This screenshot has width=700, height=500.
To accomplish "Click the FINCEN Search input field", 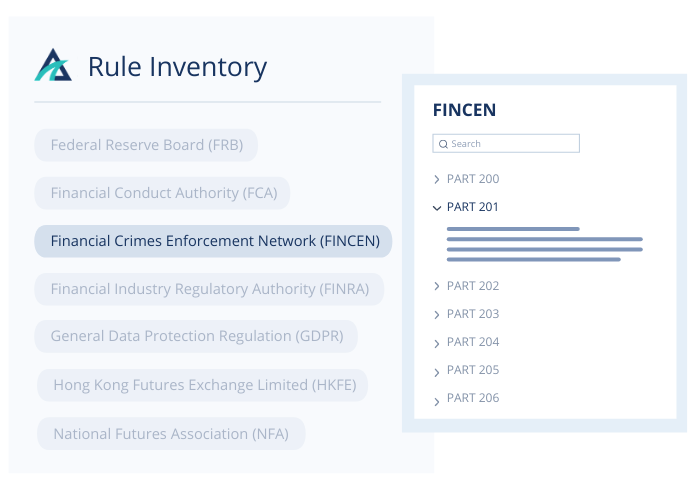I will tap(506, 144).
